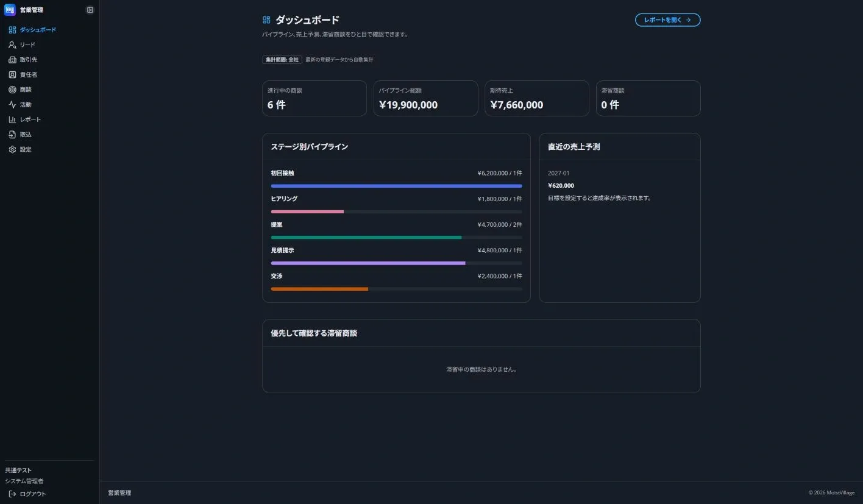
Task: Click the 2027-01 forecast month
Action: (x=559, y=173)
